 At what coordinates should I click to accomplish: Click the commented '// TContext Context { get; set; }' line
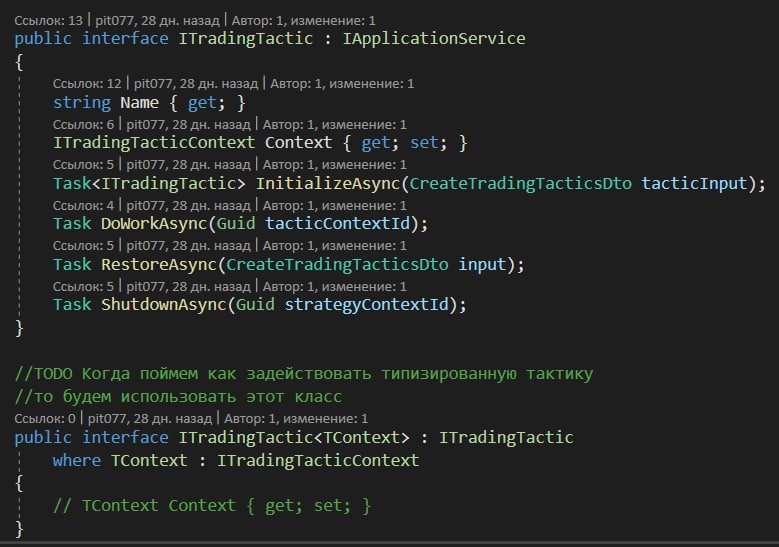point(212,506)
